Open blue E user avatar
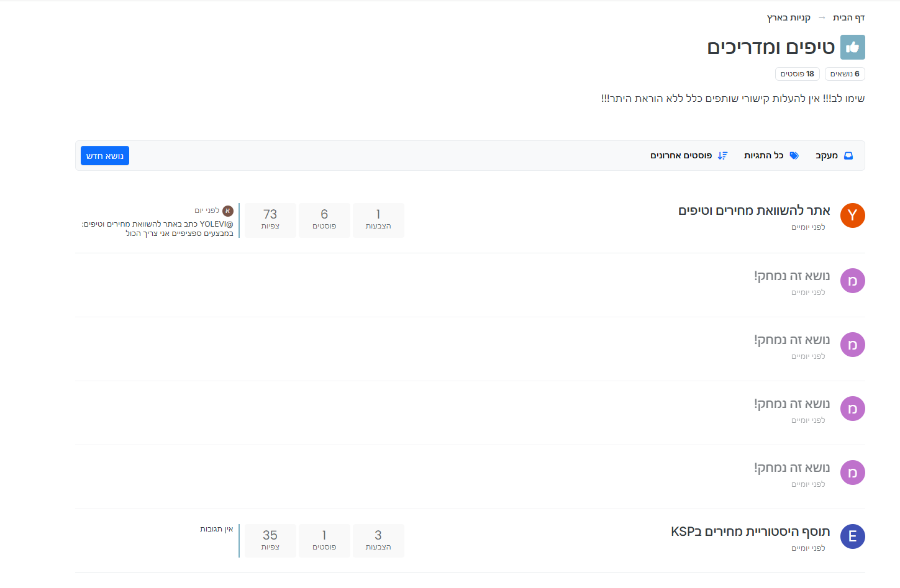Screen dimensions: 900x588 point(852,536)
